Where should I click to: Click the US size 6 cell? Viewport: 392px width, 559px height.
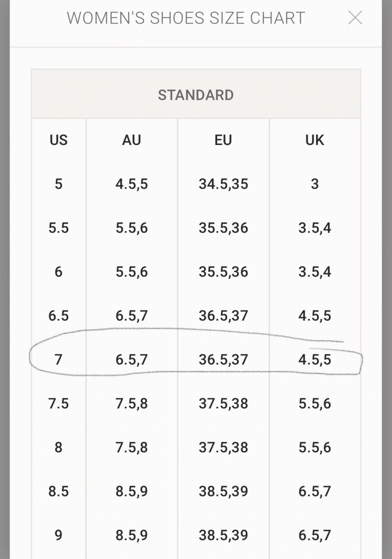59,272
